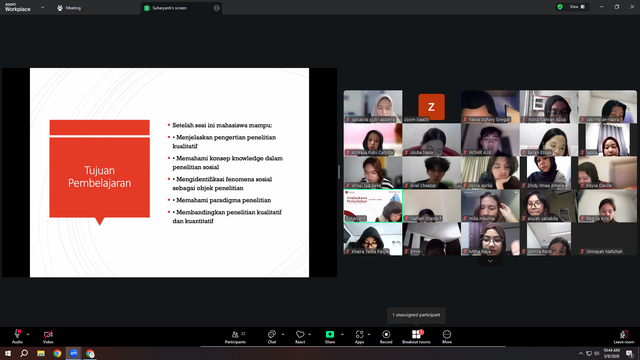640x360 pixels.
Task: Expand reaction options arrow beside React
Action: click(x=309, y=334)
